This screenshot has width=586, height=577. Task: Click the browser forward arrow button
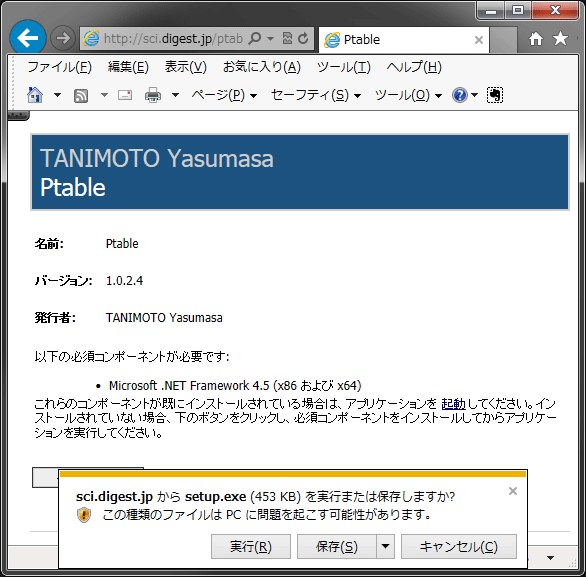pyautogui.click(x=63, y=38)
